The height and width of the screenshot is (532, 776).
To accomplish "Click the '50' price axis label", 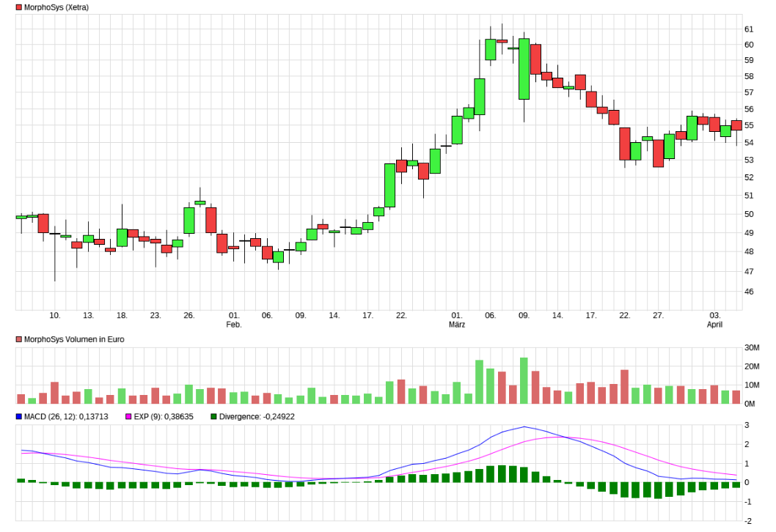I will click(x=749, y=214).
